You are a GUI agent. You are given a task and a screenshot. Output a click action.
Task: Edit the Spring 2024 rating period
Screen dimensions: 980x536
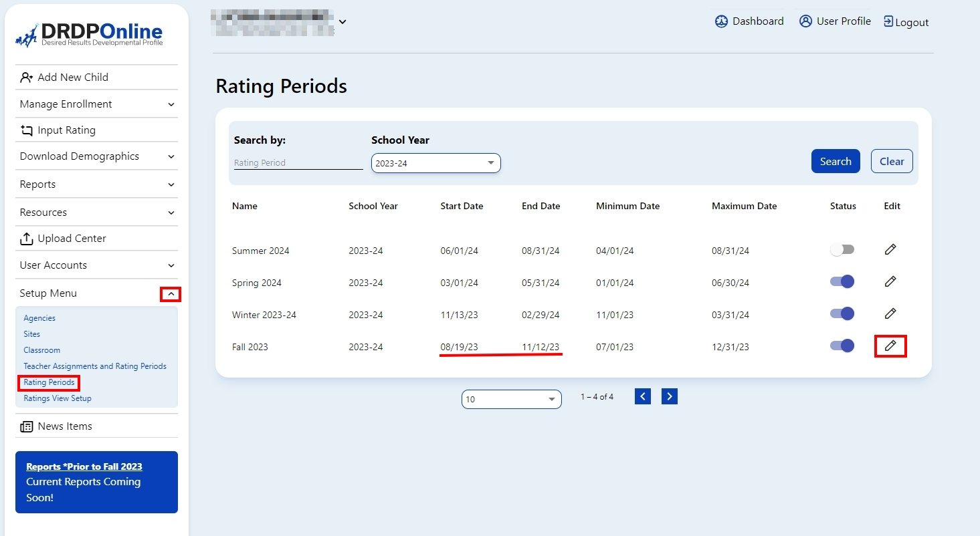click(890, 282)
